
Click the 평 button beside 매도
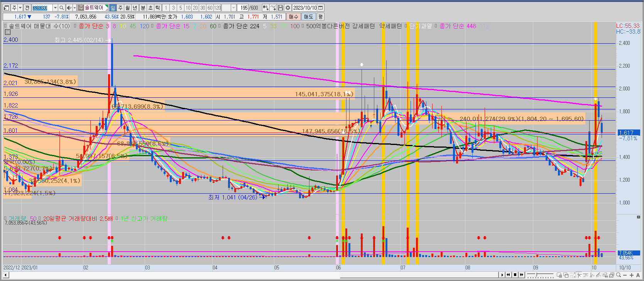(320, 17)
